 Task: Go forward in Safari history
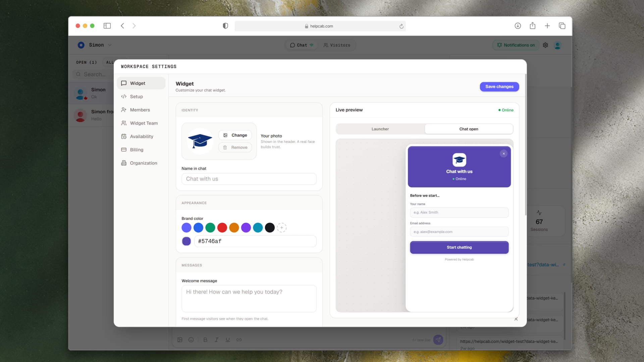point(134,26)
